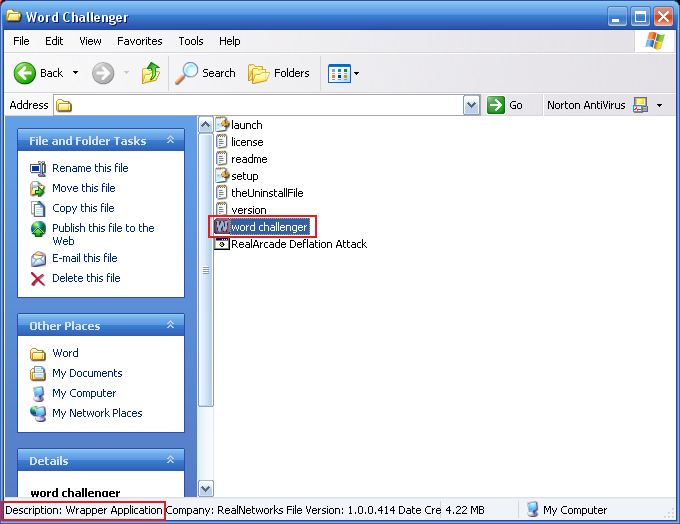Select the setup file icon
This screenshot has width=680, height=524.
222,175
